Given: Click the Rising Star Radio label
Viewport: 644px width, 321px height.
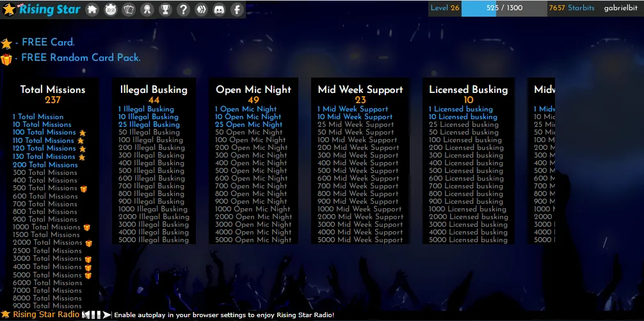Looking at the screenshot, I should click(x=46, y=315).
